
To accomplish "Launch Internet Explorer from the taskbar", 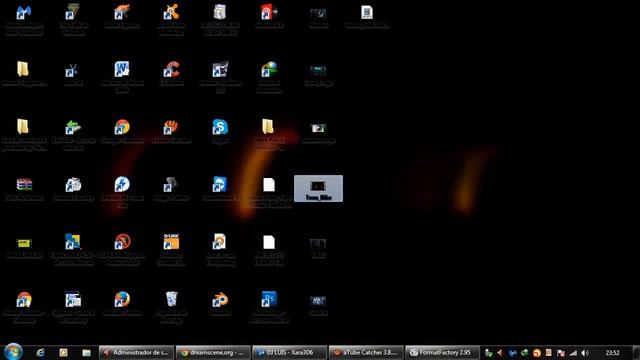I will (40, 352).
